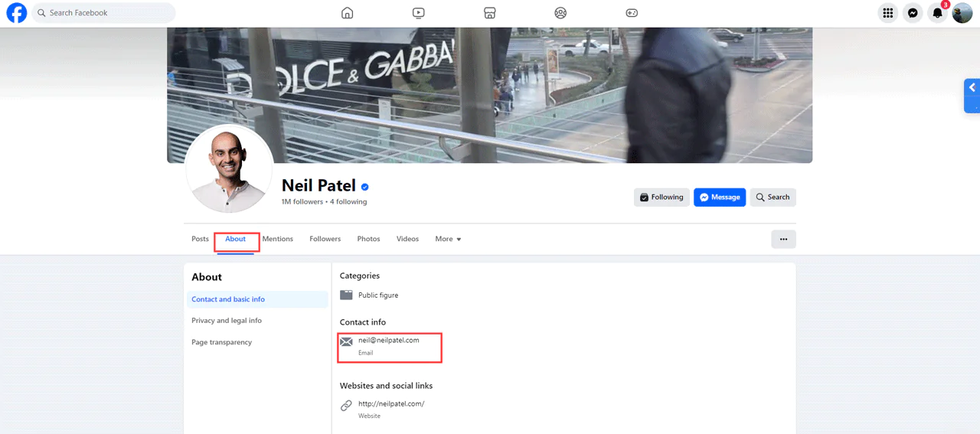Viewport: 980px width, 434px height.
Task: Open the account profile avatar menu
Action: point(962,13)
